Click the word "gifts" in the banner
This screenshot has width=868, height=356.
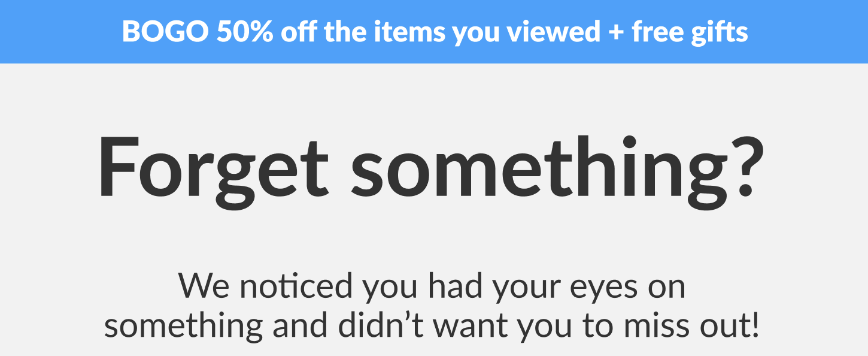(722, 32)
